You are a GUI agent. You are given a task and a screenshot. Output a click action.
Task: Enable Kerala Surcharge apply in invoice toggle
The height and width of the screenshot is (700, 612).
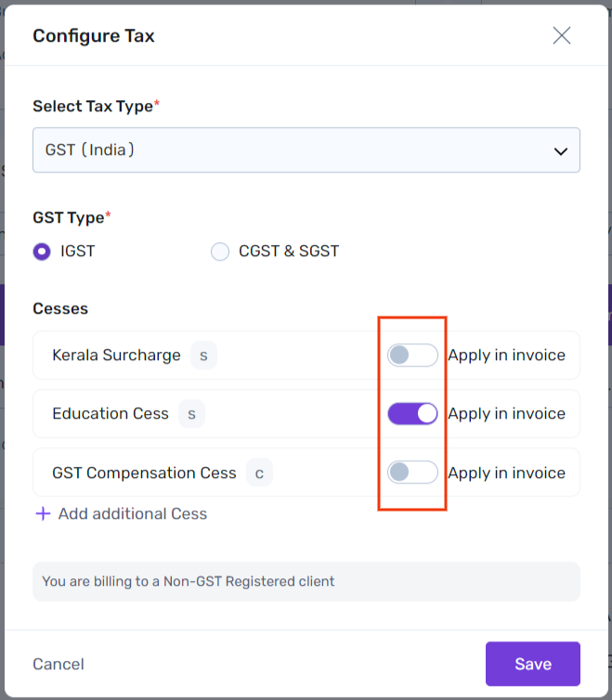pyautogui.click(x=412, y=355)
